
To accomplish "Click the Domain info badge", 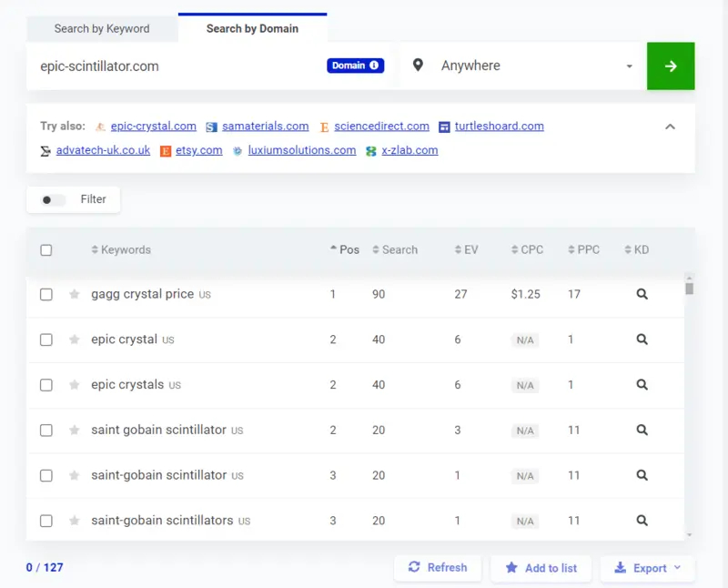I will click(x=355, y=66).
